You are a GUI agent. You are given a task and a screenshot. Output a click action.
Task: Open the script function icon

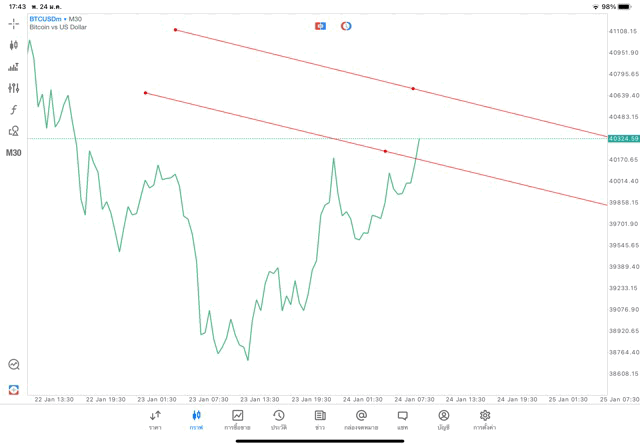(x=14, y=110)
